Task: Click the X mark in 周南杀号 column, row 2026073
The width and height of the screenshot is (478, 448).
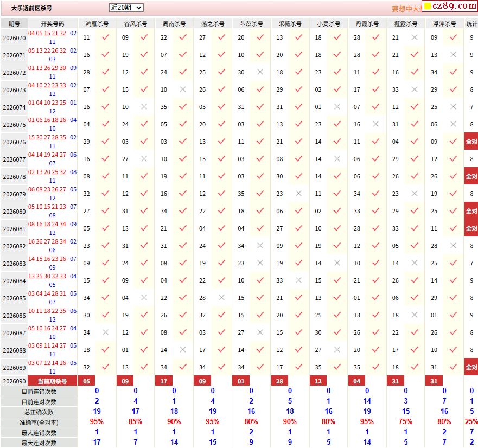Action: [x=183, y=89]
